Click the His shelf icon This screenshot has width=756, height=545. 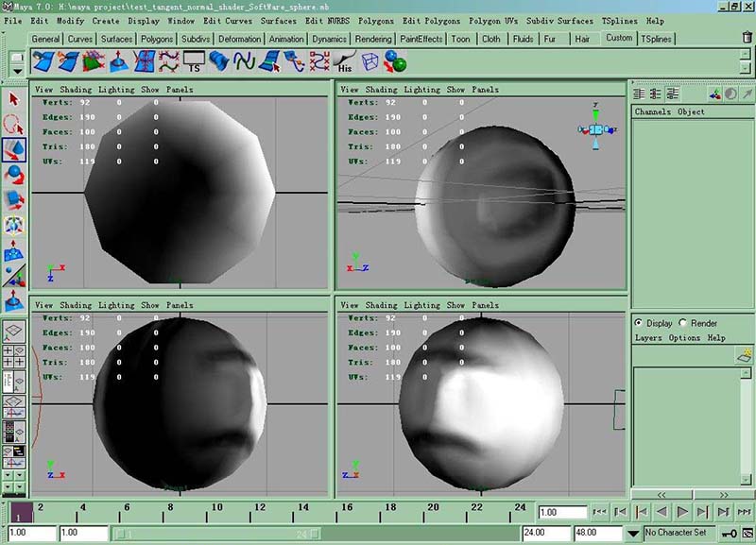(x=344, y=61)
